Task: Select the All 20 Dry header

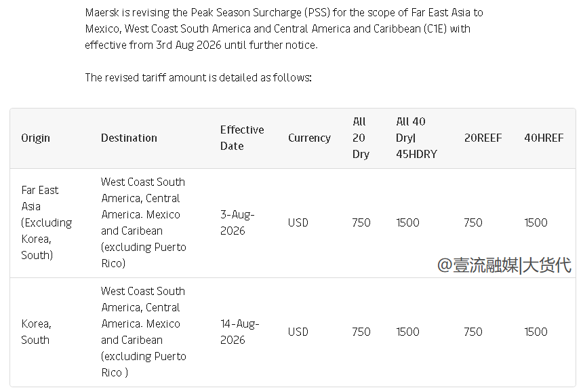Action: coord(361,138)
